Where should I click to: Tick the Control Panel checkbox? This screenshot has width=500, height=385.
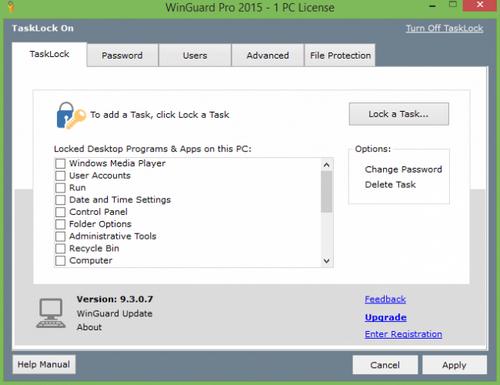point(60,212)
